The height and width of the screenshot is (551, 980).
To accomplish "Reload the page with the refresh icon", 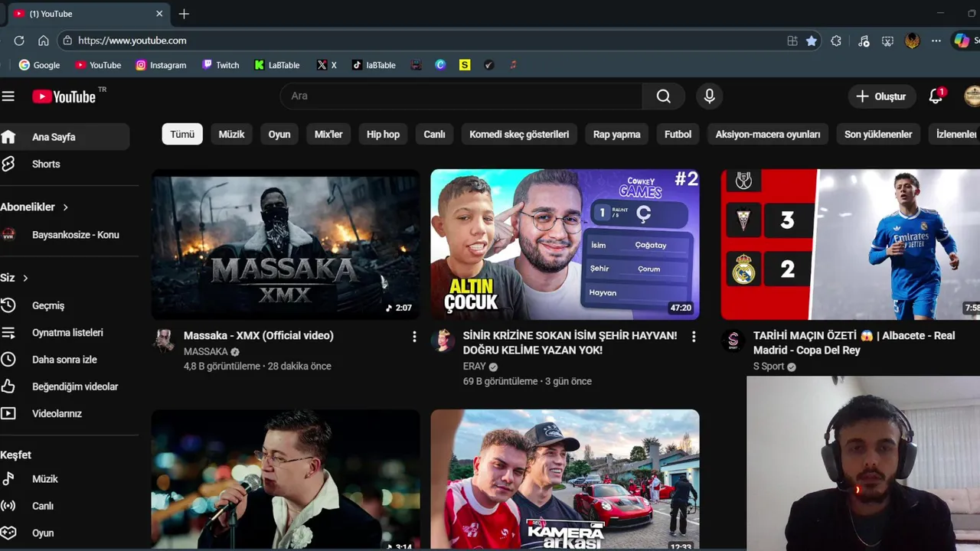I will pyautogui.click(x=19, y=41).
